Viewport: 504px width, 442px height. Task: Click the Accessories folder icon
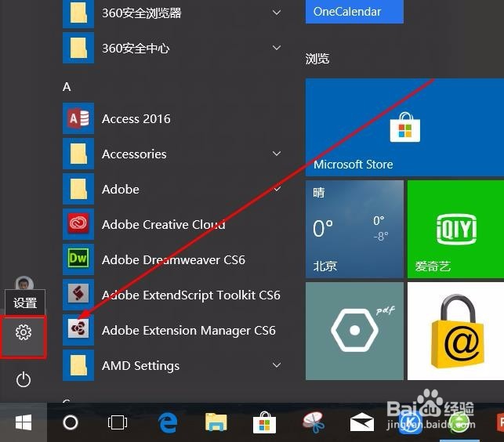(78, 154)
